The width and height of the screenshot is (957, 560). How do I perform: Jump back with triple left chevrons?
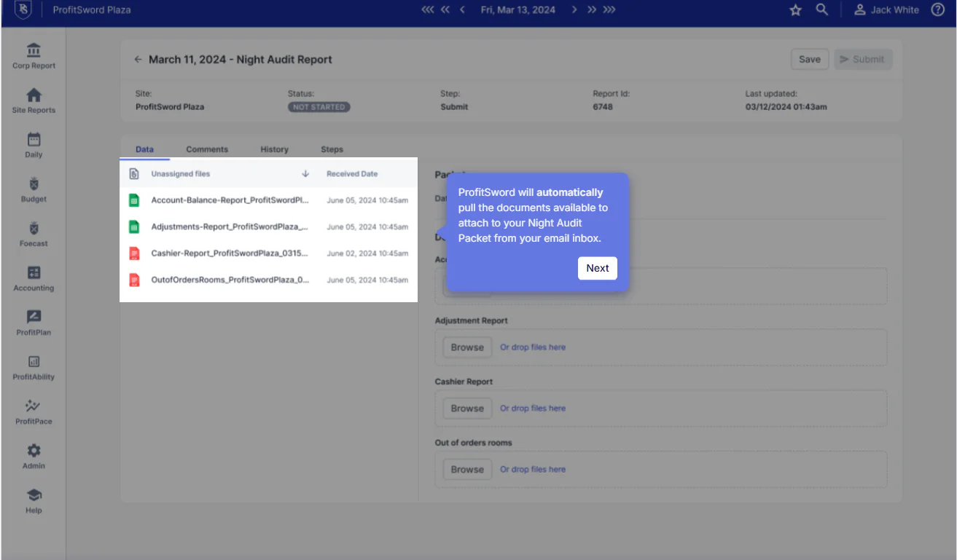pos(428,10)
